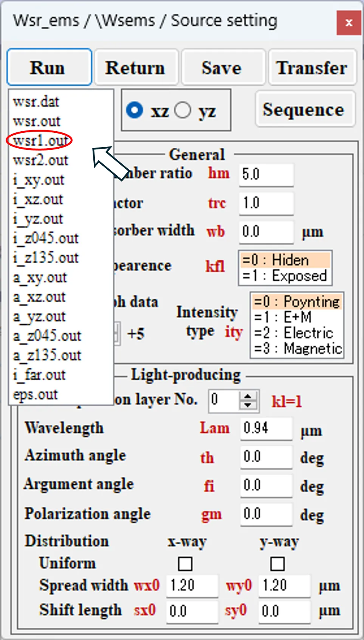The height and width of the screenshot is (640, 364).
Task: Enable Uniform x-way checkbox
Action: click(185, 564)
